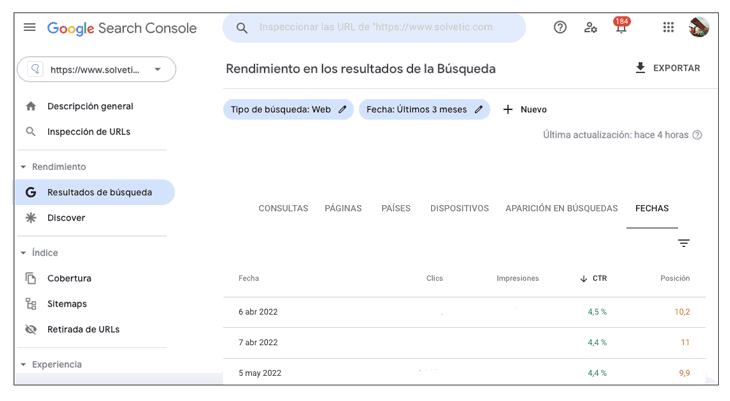Click the magnifier icon for Inspección de URLs
This screenshot has height=401, width=730.
(x=31, y=132)
